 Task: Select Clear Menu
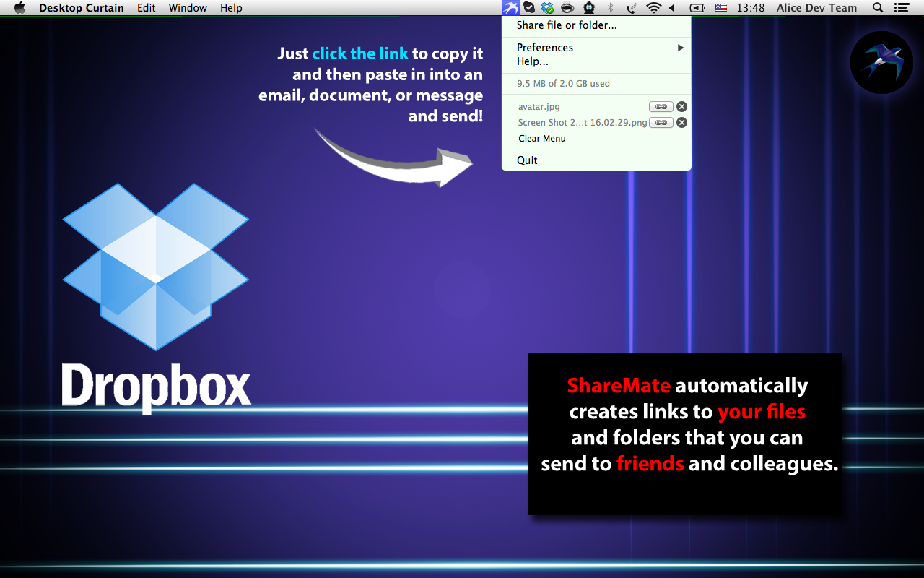click(542, 139)
